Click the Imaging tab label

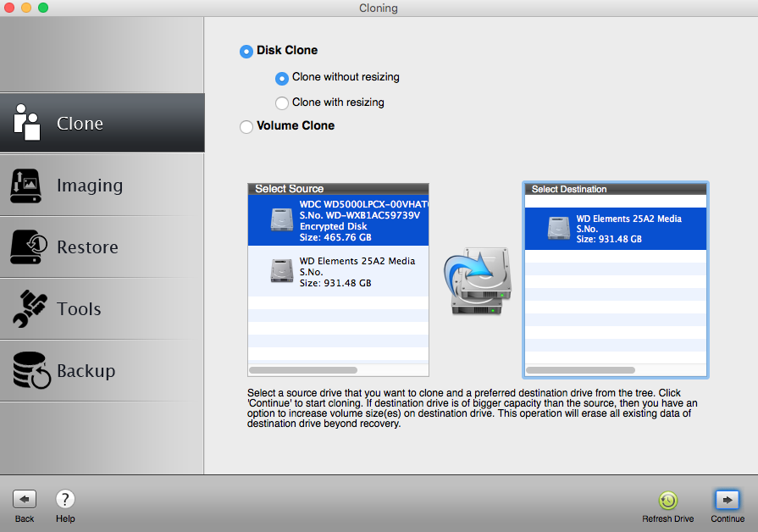(x=90, y=186)
